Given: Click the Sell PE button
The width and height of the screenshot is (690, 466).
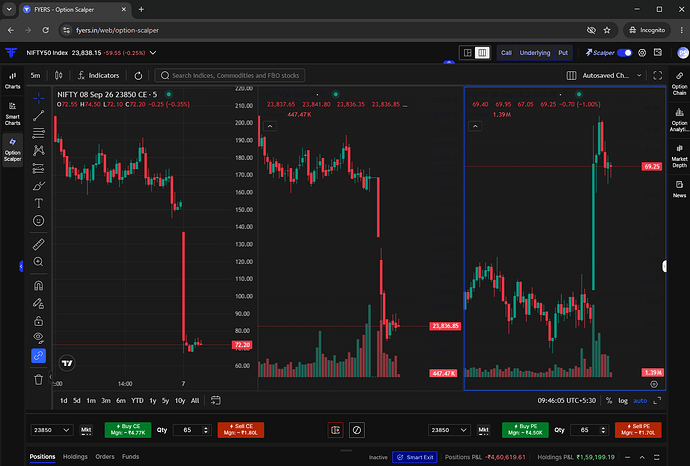Looking at the screenshot, I should 638,430.
